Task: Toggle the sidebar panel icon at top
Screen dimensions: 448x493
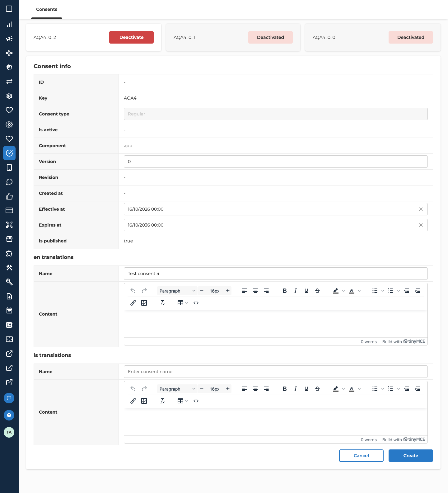Action: [9, 9]
